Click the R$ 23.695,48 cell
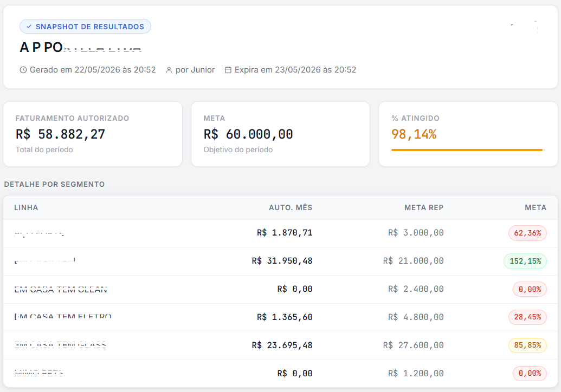 point(282,345)
